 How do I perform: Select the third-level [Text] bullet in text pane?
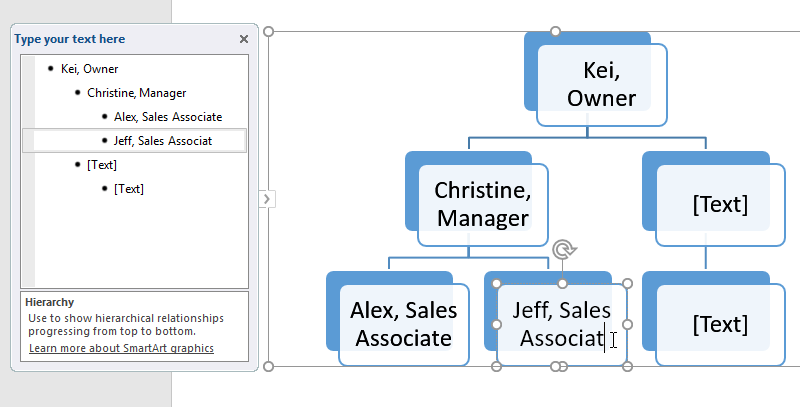point(128,188)
